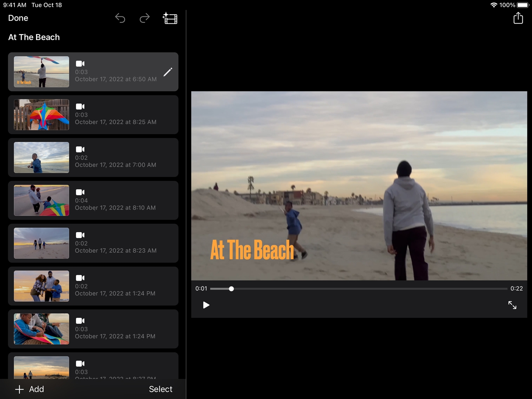Click the plus icon beside Add

(19, 389)
